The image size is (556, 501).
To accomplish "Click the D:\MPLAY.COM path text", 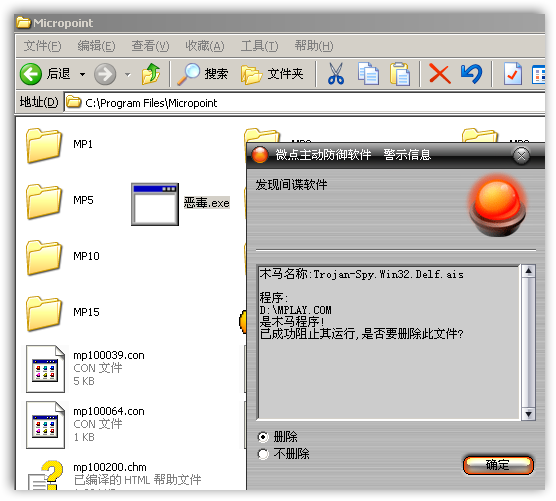I will [295, 310].
